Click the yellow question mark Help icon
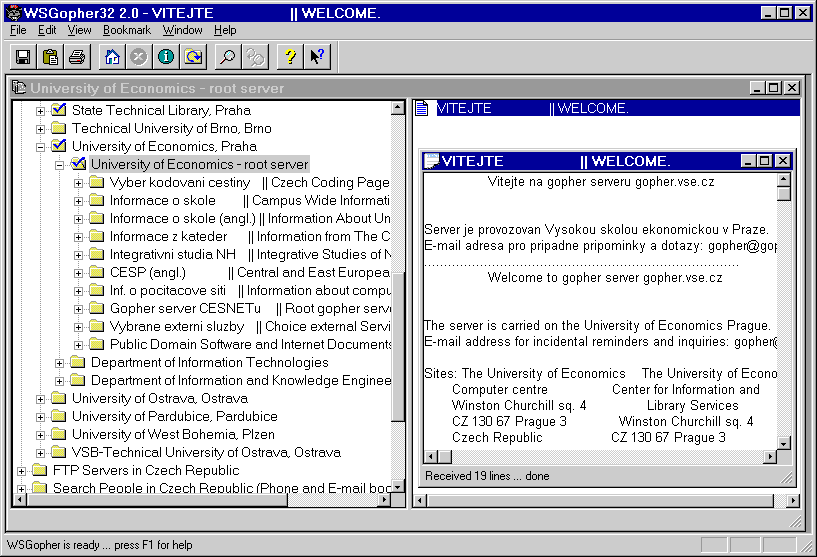The image size is (817, 557). [x=290, y=57]
